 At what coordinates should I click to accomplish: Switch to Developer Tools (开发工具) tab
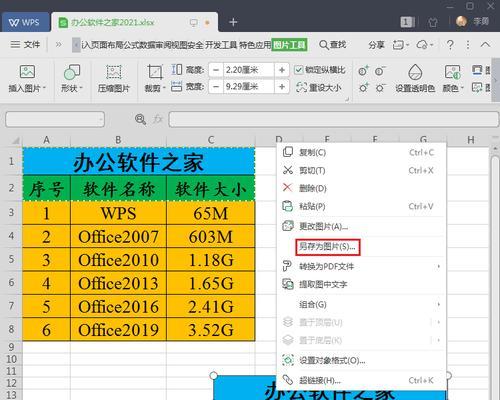pos(221,45)
